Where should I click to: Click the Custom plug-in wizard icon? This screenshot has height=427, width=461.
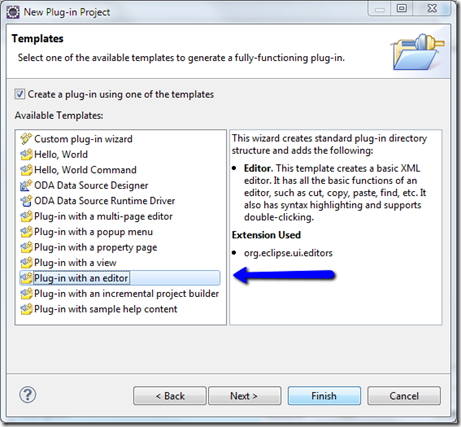(x=26, y=139)
